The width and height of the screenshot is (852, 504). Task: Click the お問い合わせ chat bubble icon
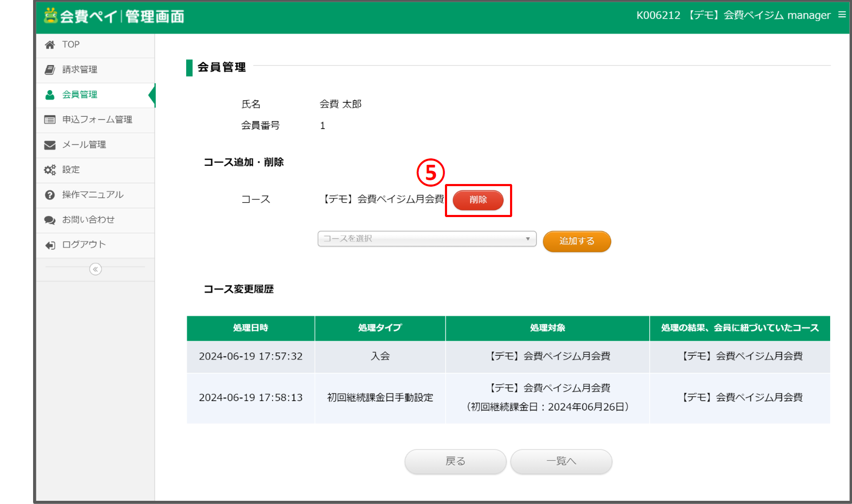click(50, 220)
